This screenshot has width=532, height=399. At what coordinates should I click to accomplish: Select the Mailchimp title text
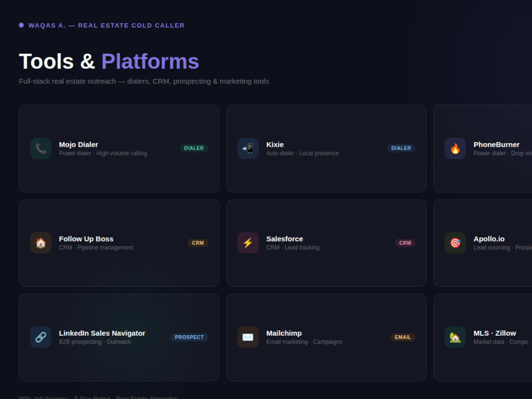pos(284,333)
